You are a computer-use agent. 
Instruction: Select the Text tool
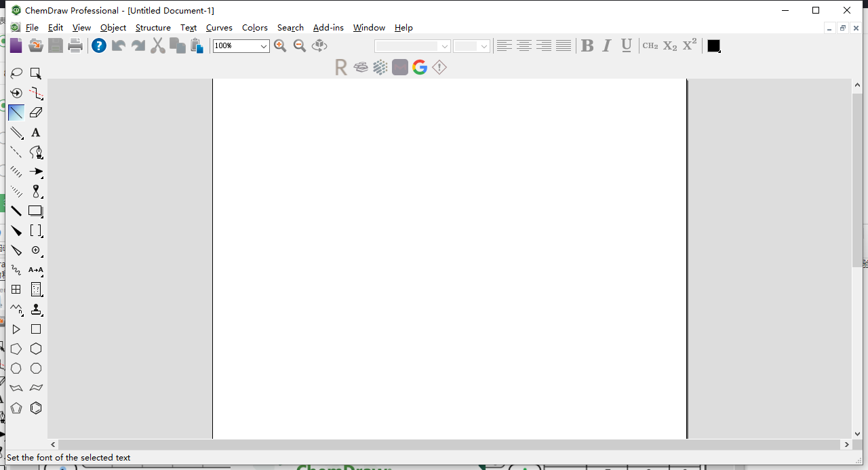point(36,132)
